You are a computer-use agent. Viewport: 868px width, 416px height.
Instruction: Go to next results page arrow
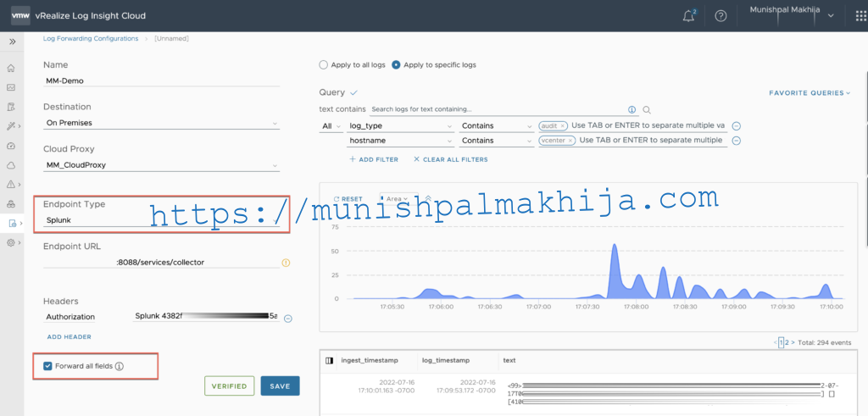pos(793,342)
